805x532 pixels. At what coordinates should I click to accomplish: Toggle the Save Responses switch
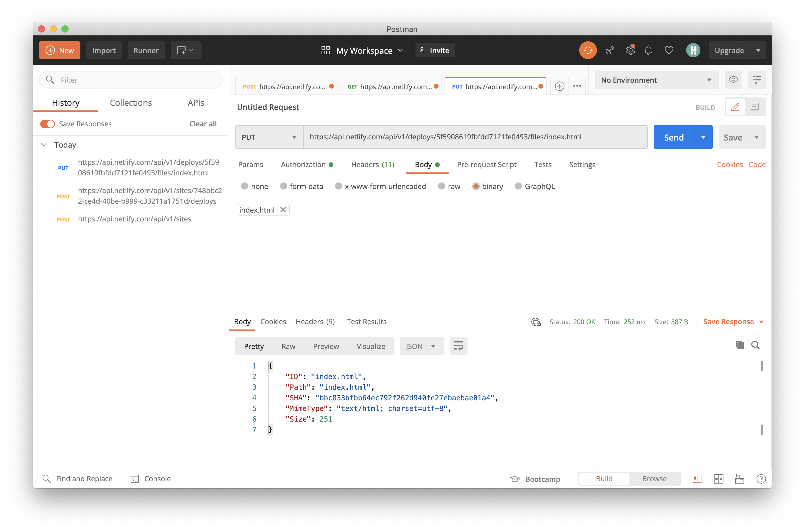point(47,124)
